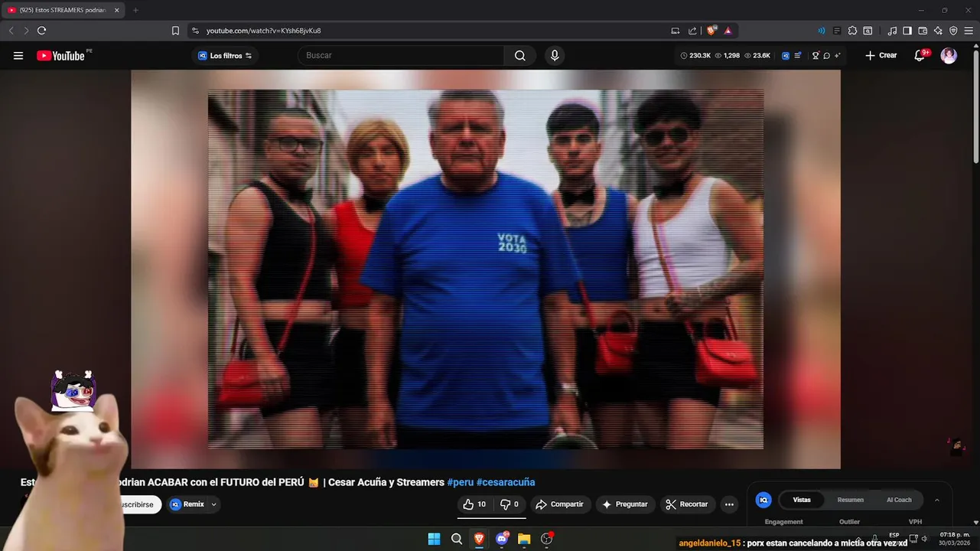
Task: Click the vidIQ logo in side panel
Action: pos(763,500)
